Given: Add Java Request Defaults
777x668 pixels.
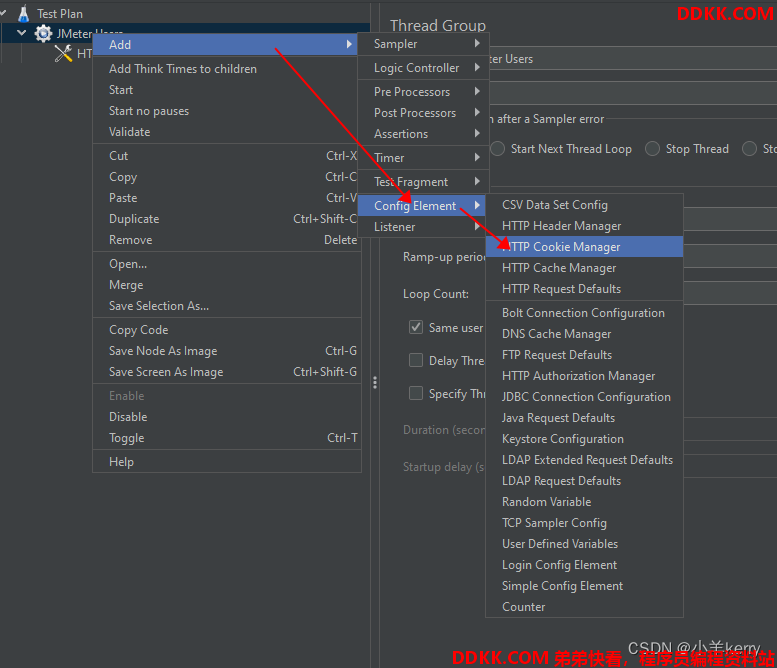Looking at the screenshot, I should point(584,418).
